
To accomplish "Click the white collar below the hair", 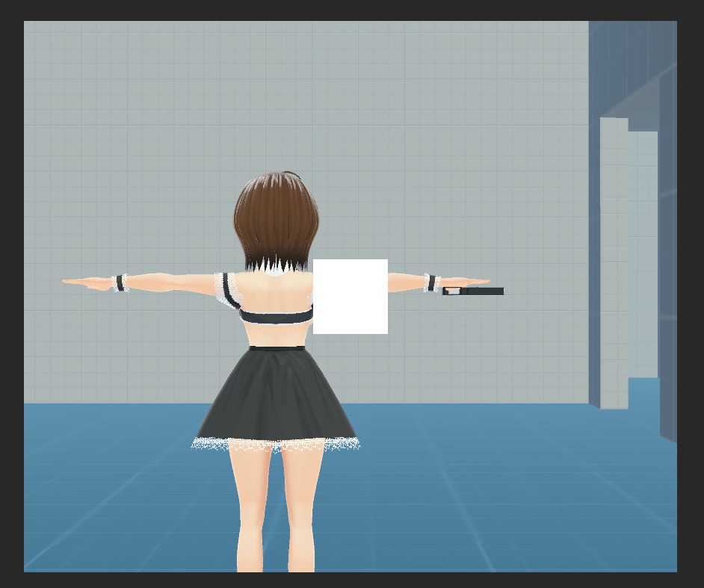I will (277, 268).
